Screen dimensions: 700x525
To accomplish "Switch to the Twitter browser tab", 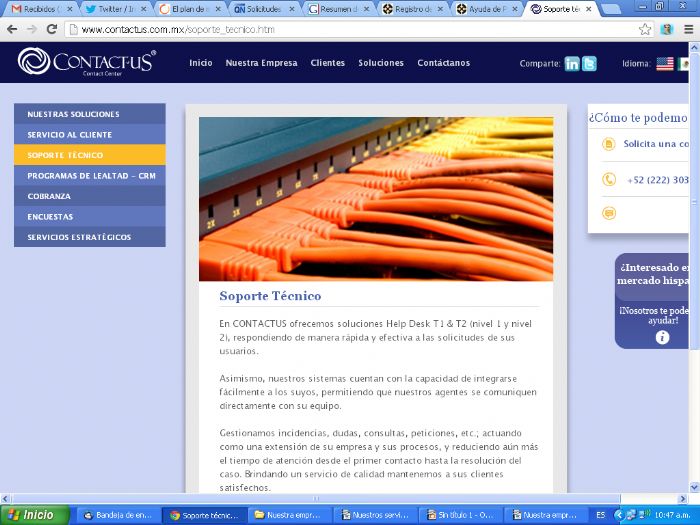I will coord(116,9).
